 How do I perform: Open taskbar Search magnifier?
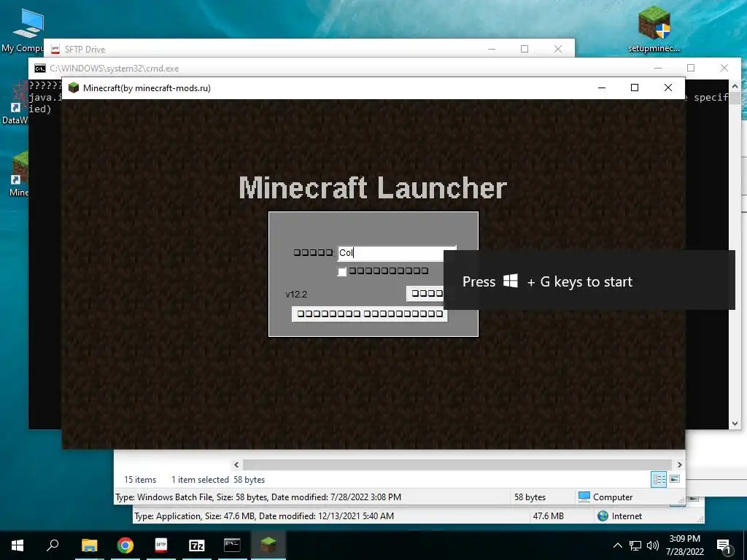coord(53,545)
